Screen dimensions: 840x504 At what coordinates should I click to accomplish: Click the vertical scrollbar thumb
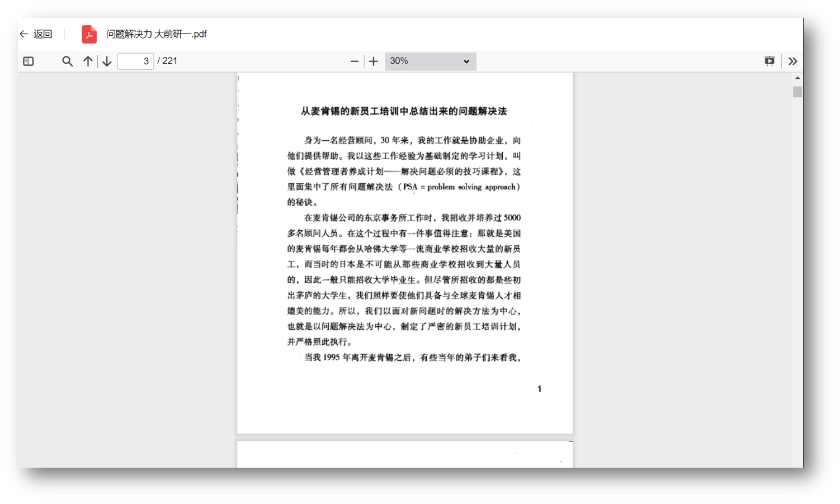coord(797,92)
